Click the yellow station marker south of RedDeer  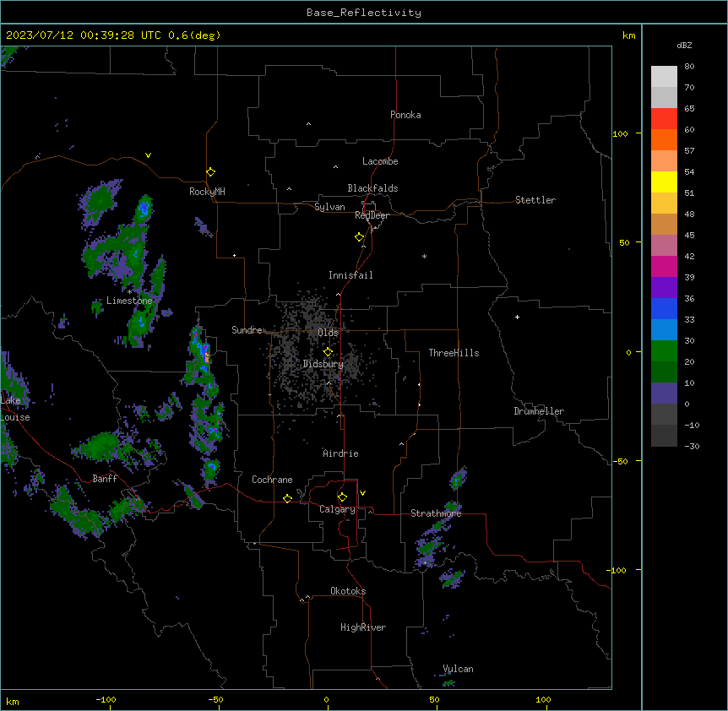[x=359, y=237]
